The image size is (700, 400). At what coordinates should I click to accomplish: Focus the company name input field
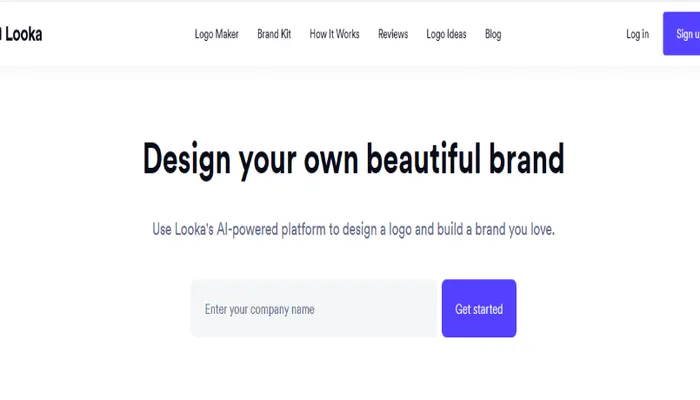(315, 309)
